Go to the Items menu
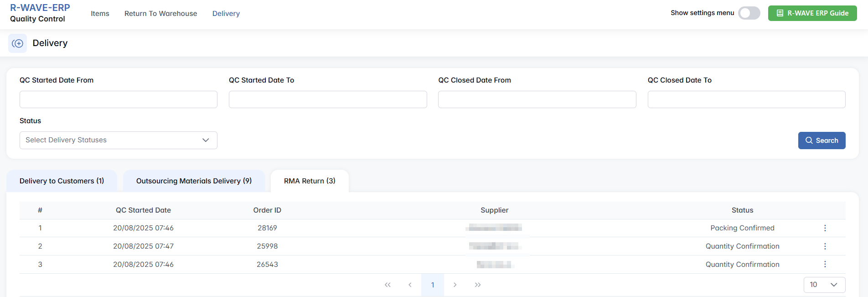Screen dimensions: 868x297 (x=100, y=14)
